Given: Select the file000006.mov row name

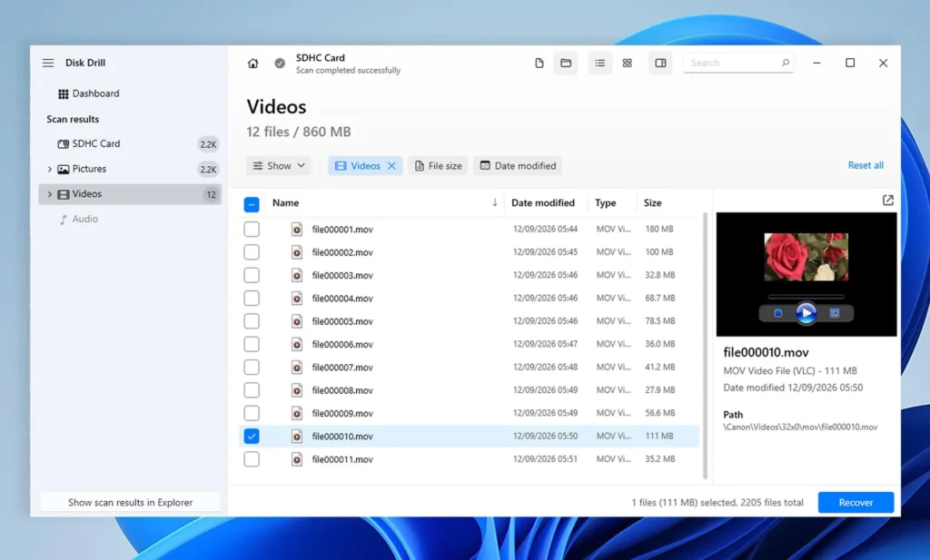Looking at the screenshot, I should 342,344.
